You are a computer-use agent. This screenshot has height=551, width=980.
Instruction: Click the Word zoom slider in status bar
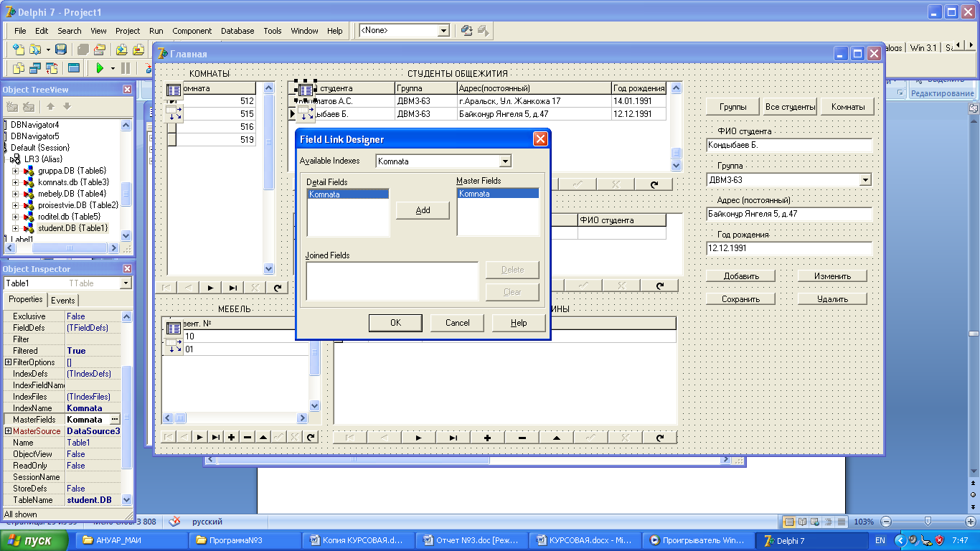tap(928, 522)
